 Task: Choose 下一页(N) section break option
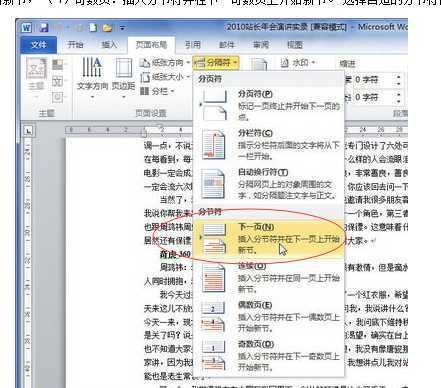(x=269, y=238)
